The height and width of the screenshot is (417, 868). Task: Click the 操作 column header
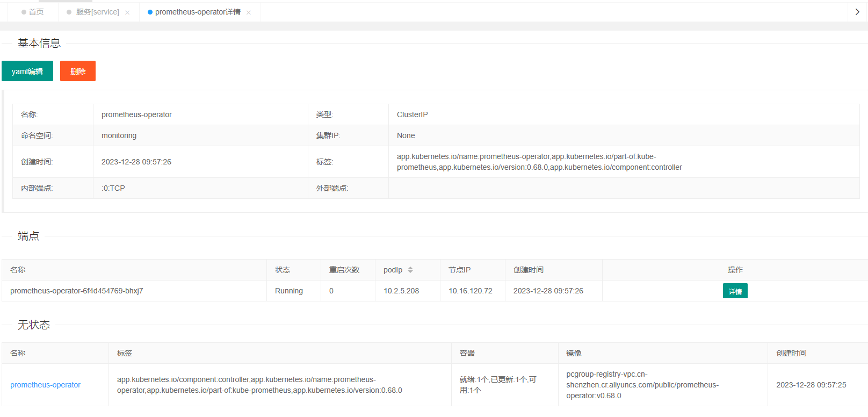(735, 270)
